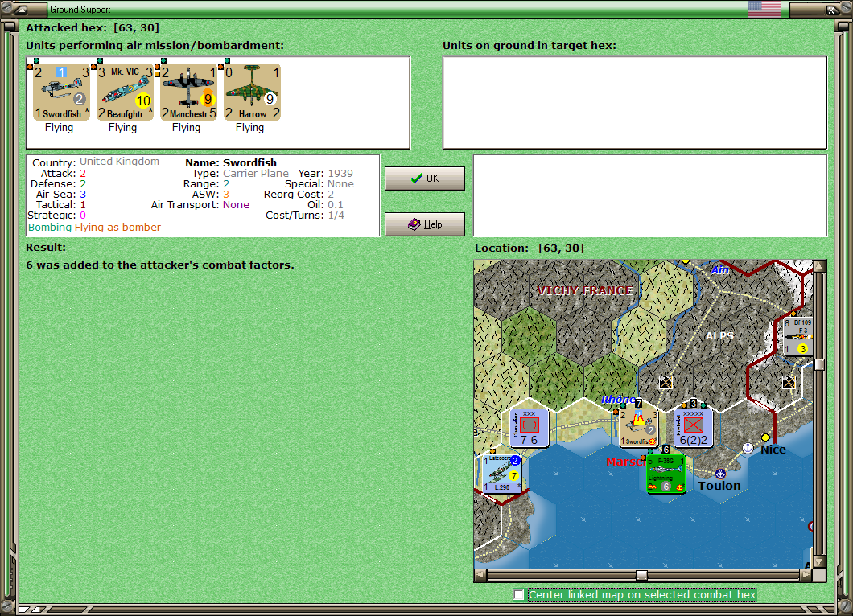The image size is (853, 616).
Task: Click the empty ground units list box
Action: click(x=635, y=103)
